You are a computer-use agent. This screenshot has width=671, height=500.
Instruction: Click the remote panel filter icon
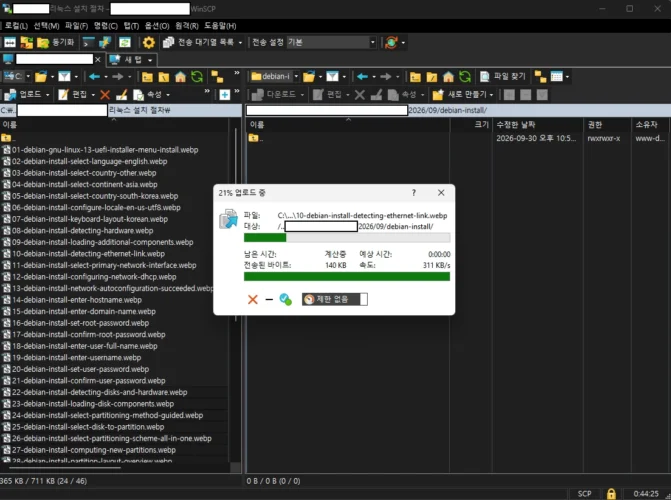point(332,77)
